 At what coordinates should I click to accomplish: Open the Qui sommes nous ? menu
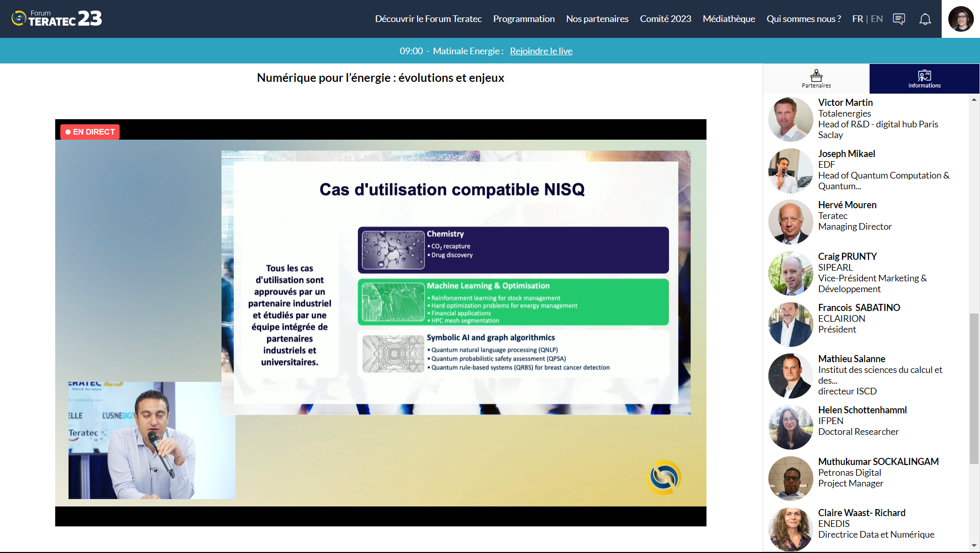[x=804, y=19]
